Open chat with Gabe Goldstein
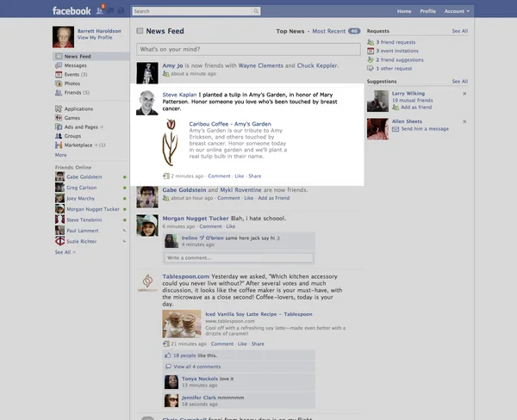This screenshot has width=517, height=420. (x=84, y=177)
